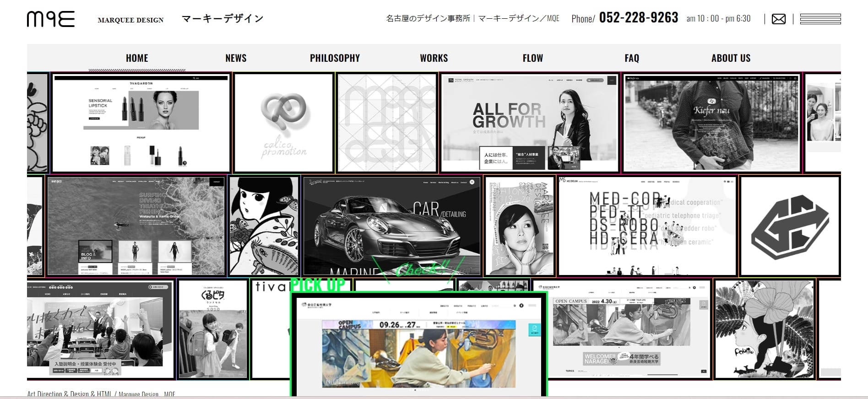Go to the HOME menu item
The width and height of the screenshot is (868, 399).
tap(137, 58)
